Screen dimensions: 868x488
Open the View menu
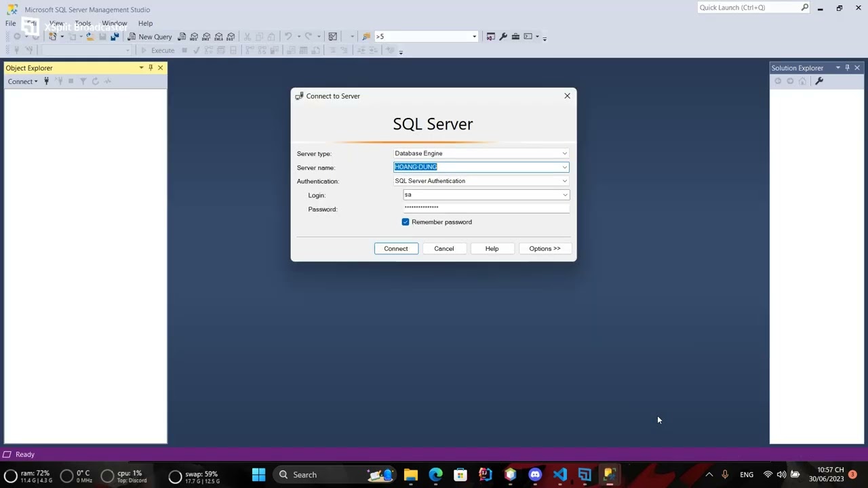[x=56, y=23]
